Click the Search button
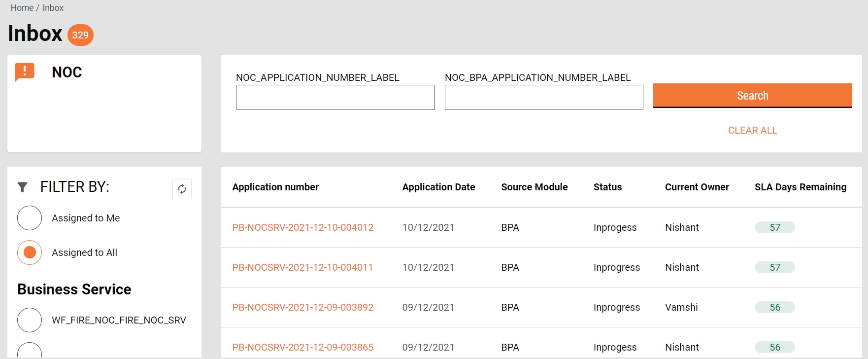The image size is (868, 359). 752,96
